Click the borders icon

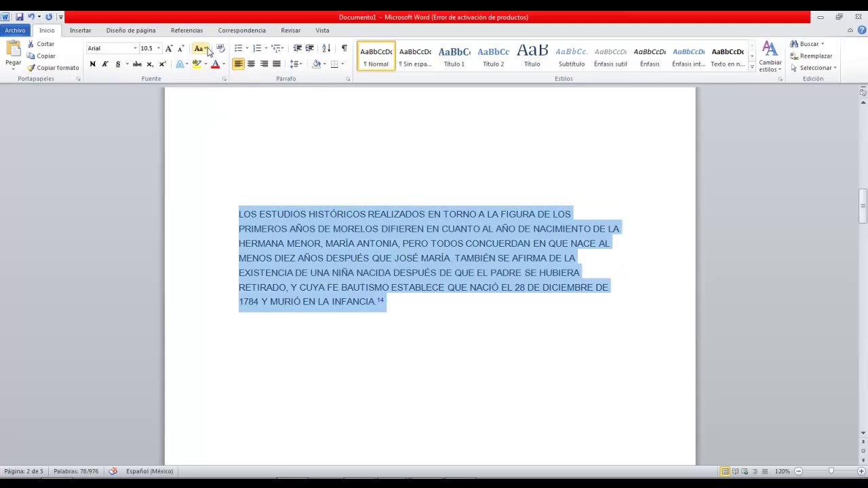334,64
